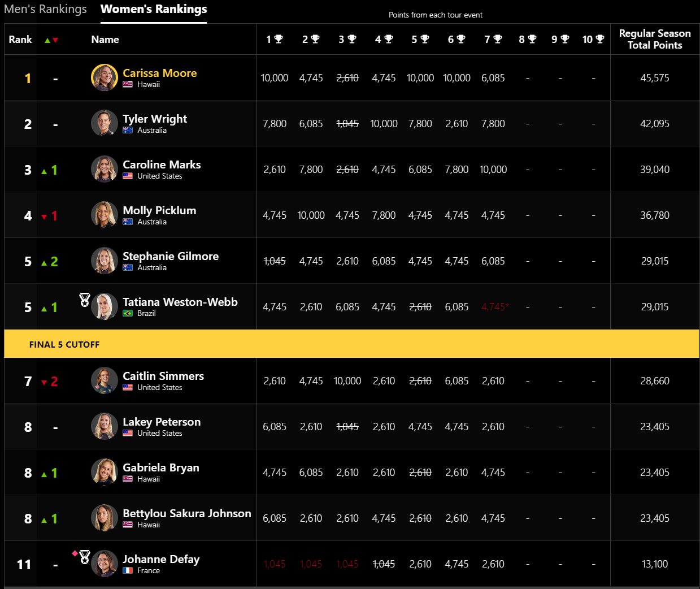The image size is (700, 589).
Task: Open Carissa Moore's profile link
Action: pos(160,73)
